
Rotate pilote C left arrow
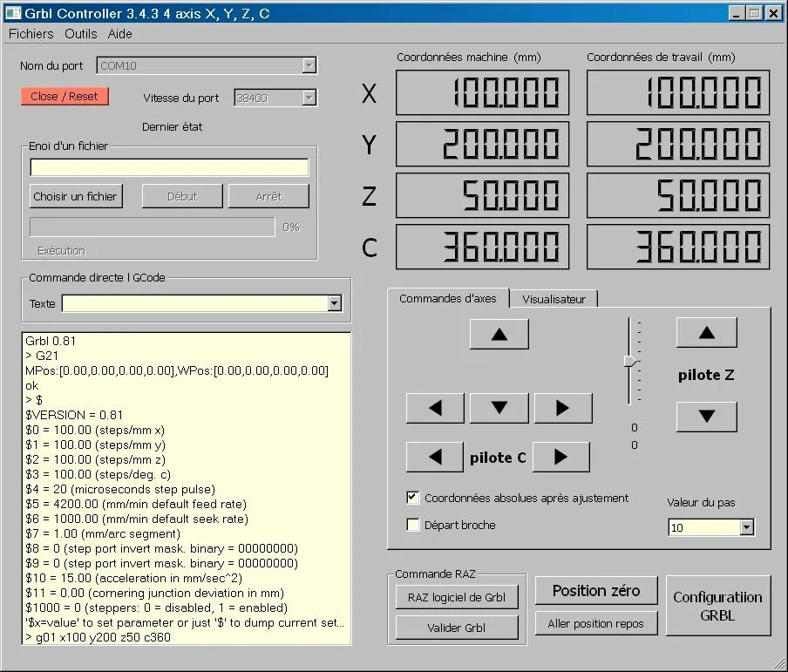pyautogui.click(x=435, y=457)
